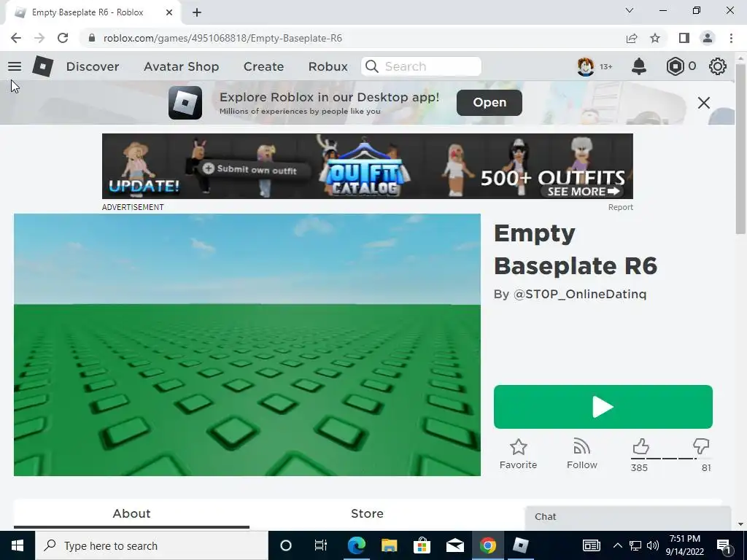Open the Microsoft Store taskbar icon
The height and width of the screenshot is (560, 747).
[422, 545]
